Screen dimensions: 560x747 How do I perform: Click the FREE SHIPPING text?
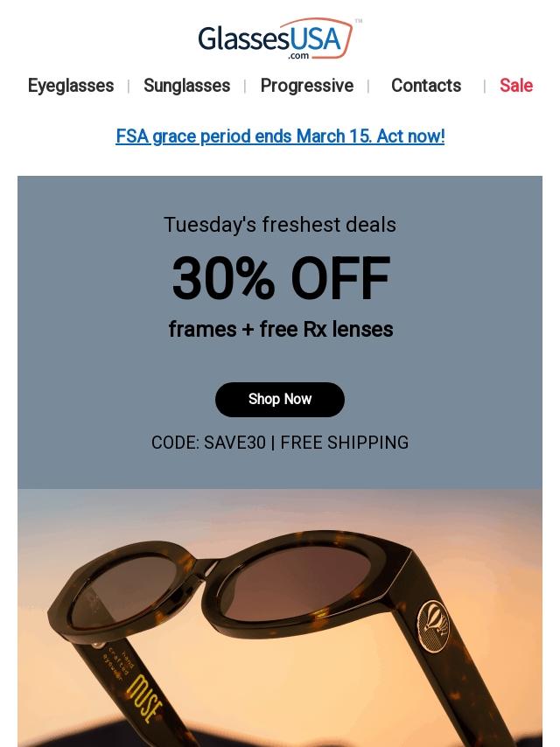[x=345, y=443]
